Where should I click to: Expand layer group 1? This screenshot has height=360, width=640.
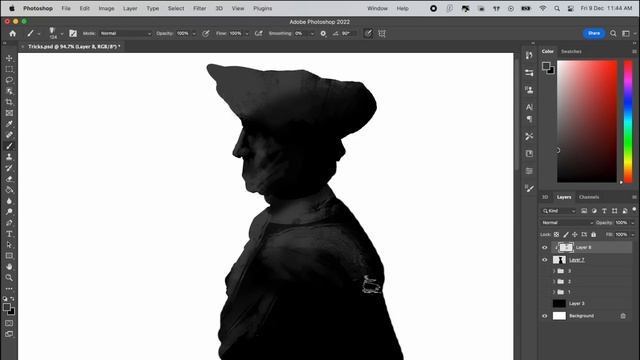point(554,292)
